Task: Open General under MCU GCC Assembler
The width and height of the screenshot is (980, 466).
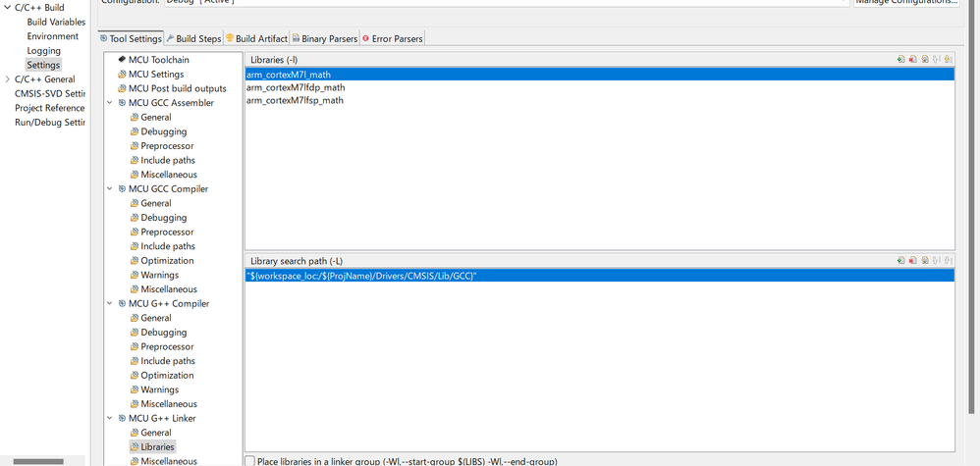Action: [x=150, y=118]
